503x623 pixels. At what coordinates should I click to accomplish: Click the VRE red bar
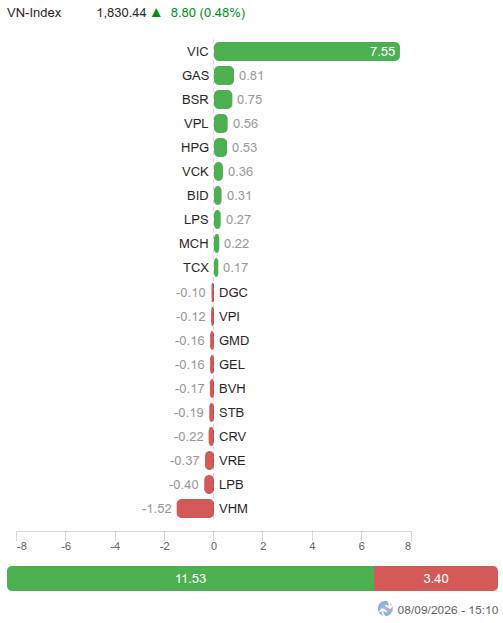click(x=209, y=460)
